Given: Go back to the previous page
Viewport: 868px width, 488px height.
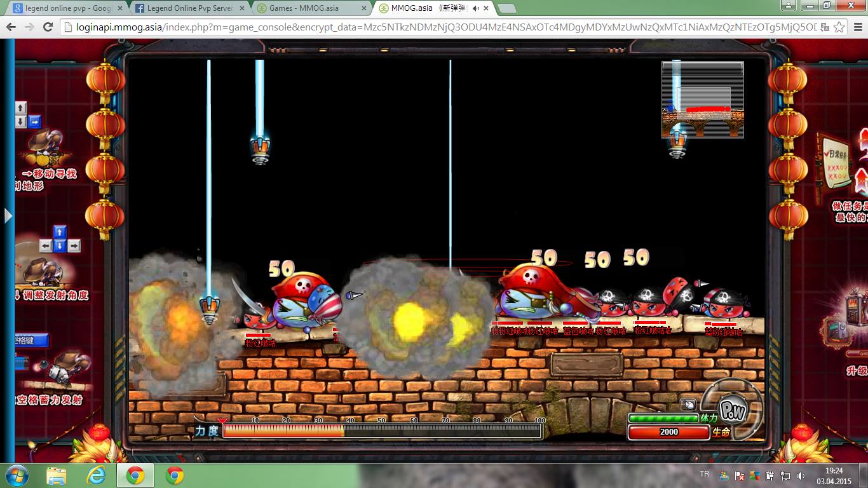Looking at the screenshot, I should coord(11,27).
